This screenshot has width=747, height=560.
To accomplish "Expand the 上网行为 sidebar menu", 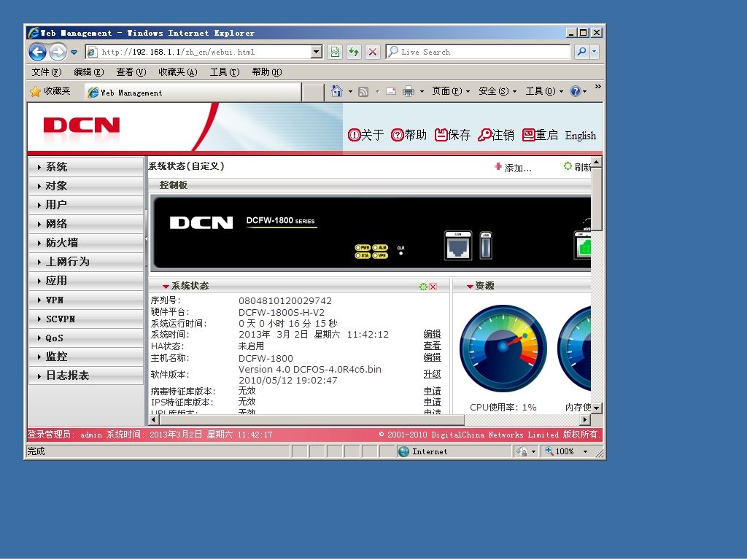I will tap(86, 262).
